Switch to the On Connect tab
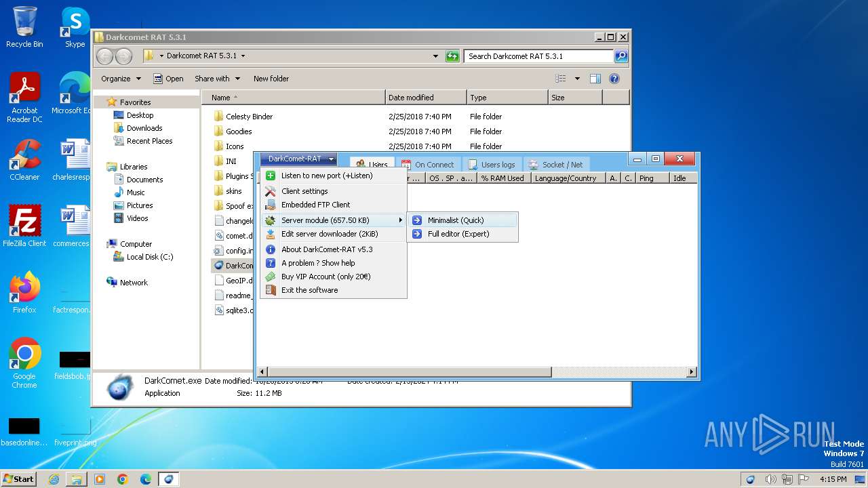 (428, 165)
